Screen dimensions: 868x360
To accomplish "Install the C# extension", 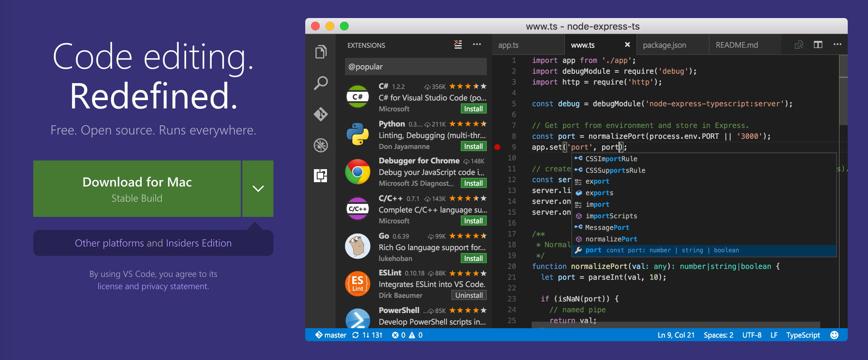I will (473, 109).
